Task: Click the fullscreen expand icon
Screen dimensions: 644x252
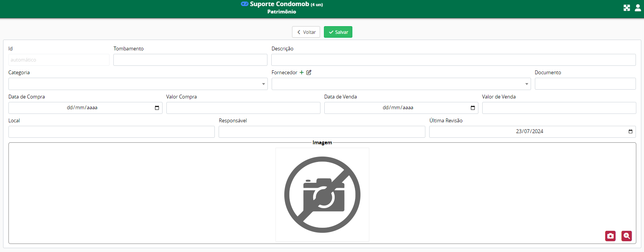Action: 627,8
